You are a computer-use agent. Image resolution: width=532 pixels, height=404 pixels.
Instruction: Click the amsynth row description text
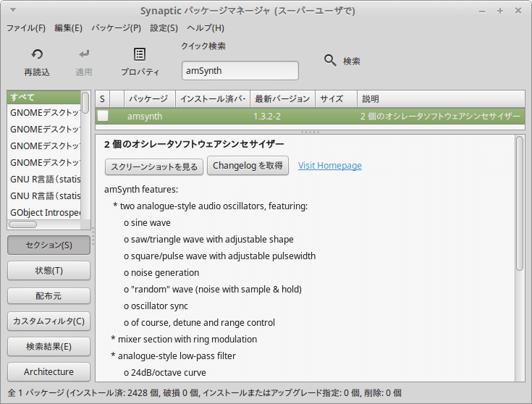[x=440, y=117]
